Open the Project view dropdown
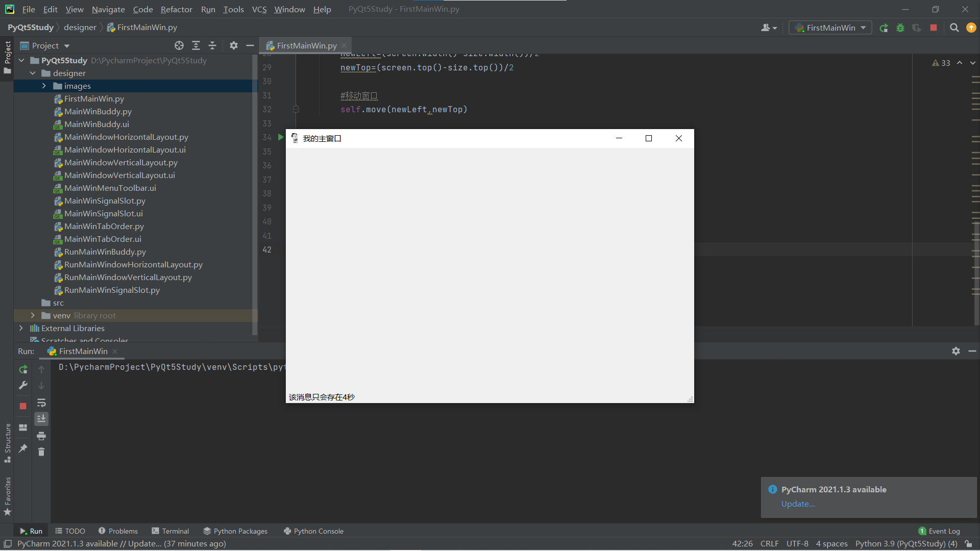Viewport: 980px width, 551px height. pos(45,45)
